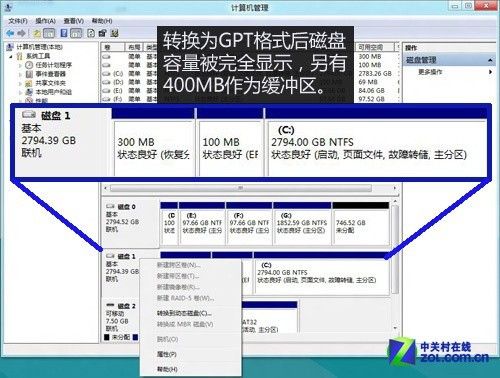Click the horizontal scrollbar's right arrow

pos(395,188)
